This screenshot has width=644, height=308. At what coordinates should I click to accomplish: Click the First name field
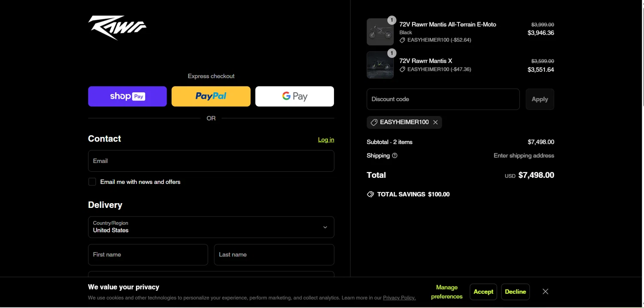[148, 255]
